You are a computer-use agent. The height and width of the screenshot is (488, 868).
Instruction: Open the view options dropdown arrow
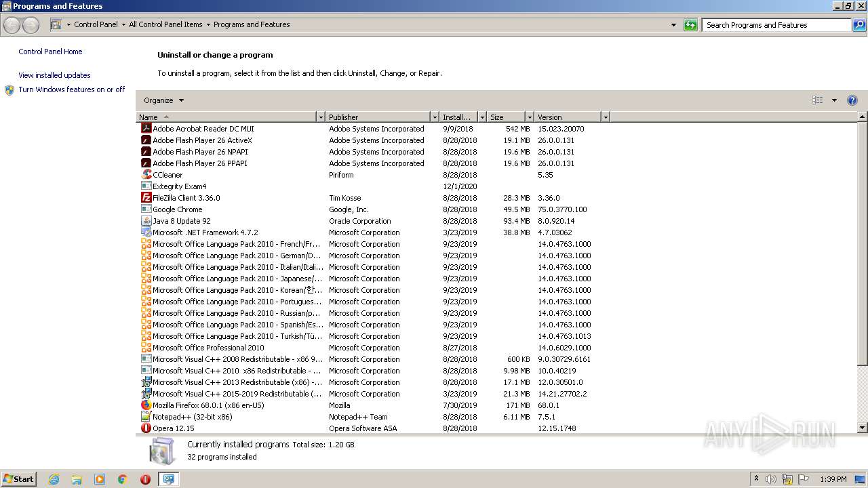coord(834,100)
